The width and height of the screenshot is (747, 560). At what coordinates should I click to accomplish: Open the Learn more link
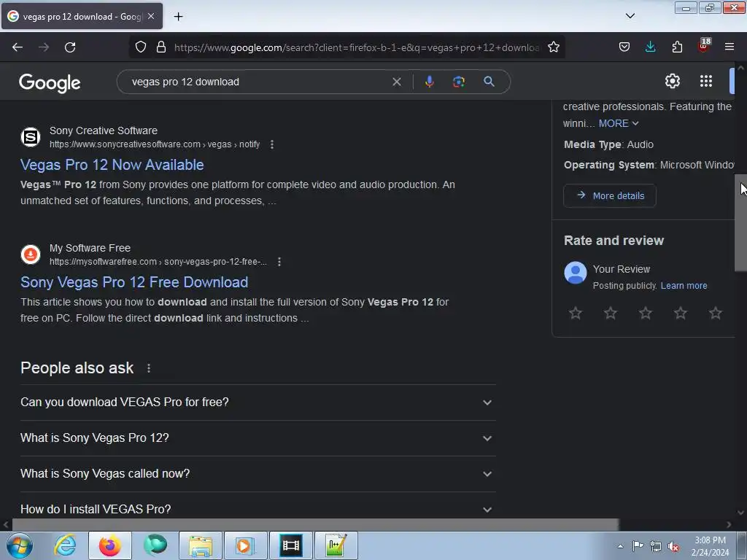click(x=684, y=286)
